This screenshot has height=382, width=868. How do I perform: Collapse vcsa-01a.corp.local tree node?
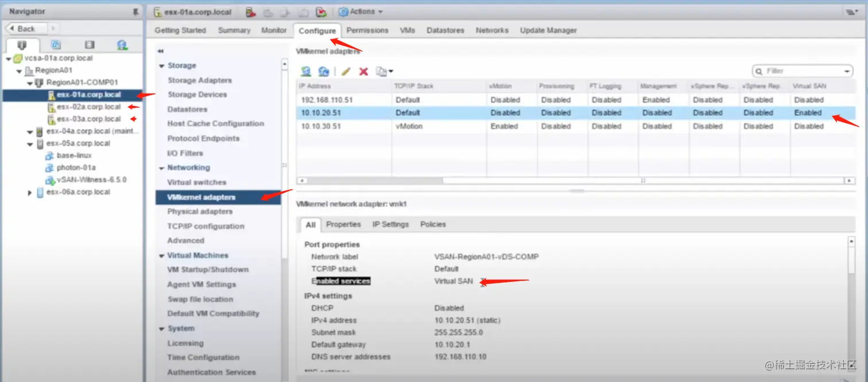tap(8, 59)
